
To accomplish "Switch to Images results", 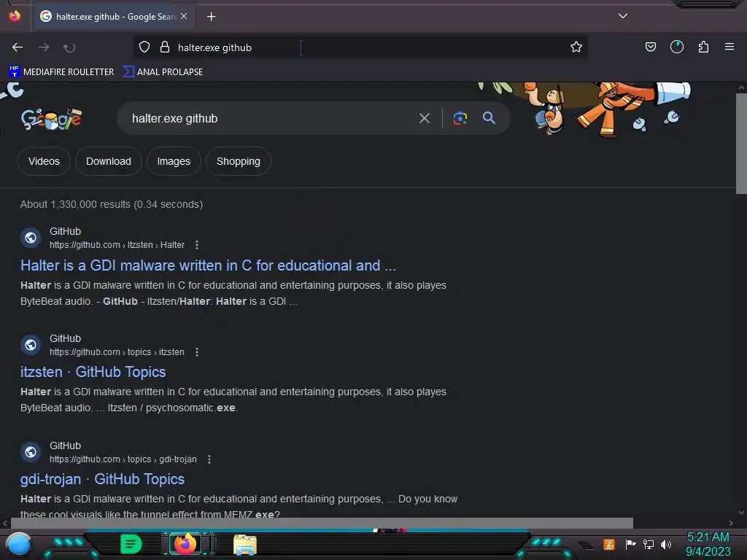I will pyautogui.click(x=174, y=161).
